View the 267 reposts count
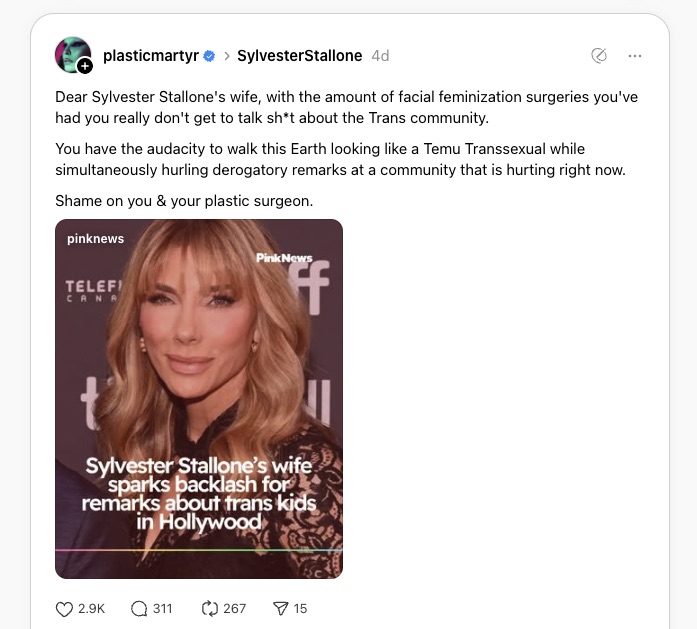Image resolution: width=697 pixels, height=629 pixels. pos(234,609)
